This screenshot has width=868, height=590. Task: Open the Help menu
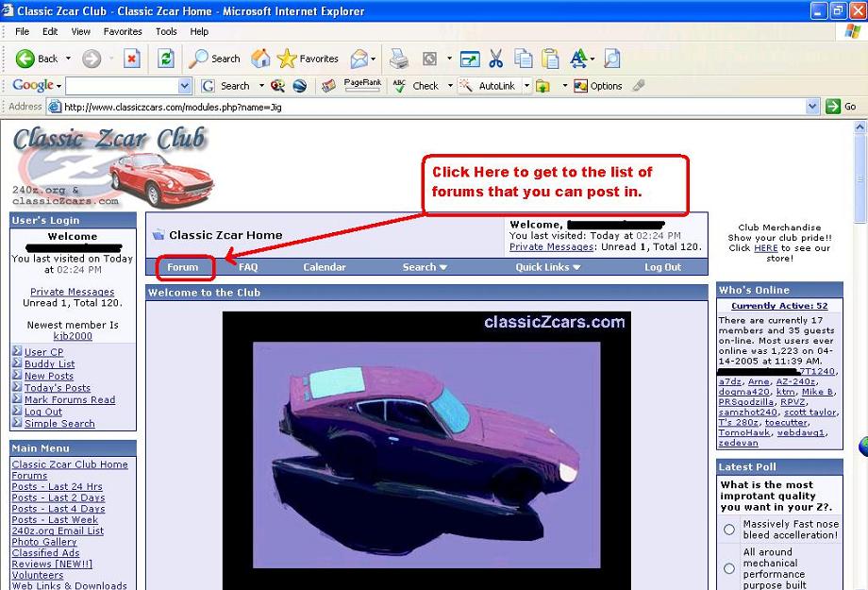click(x=199, y=31)
